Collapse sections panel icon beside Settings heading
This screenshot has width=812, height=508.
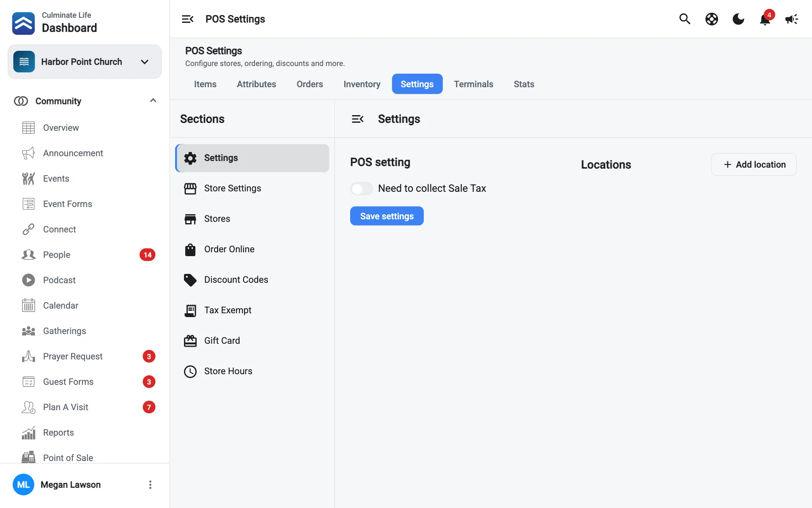[x=358, y=119]
